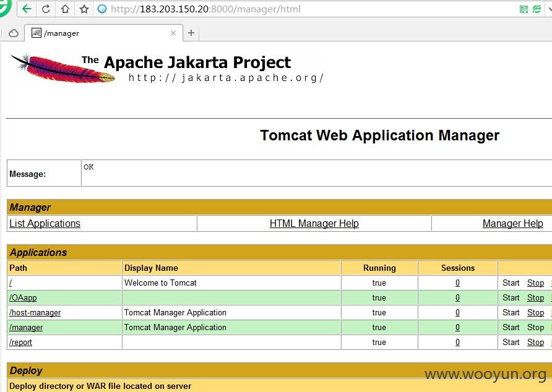Open the /host-manager application path
552x392 pixels.
click(x=35, y=312)
